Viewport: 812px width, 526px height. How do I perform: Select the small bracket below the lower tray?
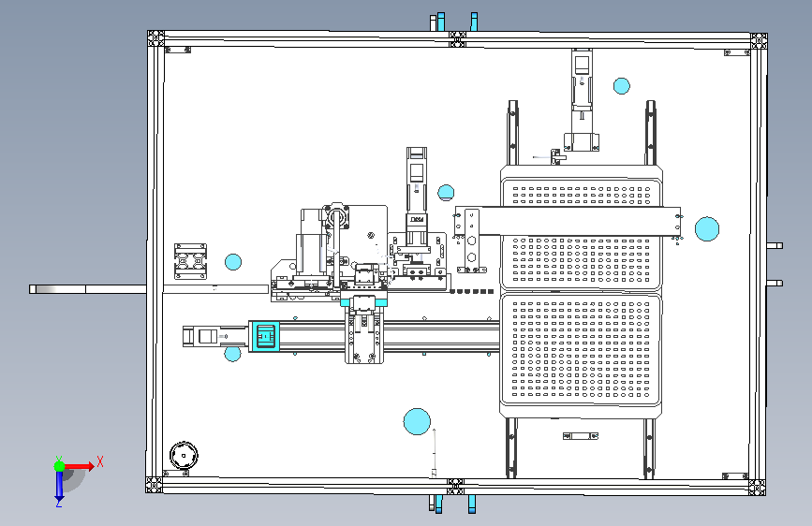click(x=581, y=436)
